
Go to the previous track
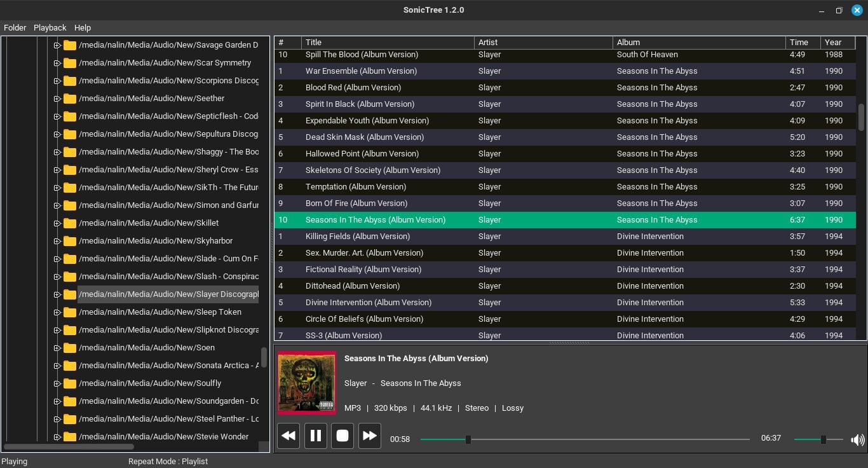coord(288,436)
